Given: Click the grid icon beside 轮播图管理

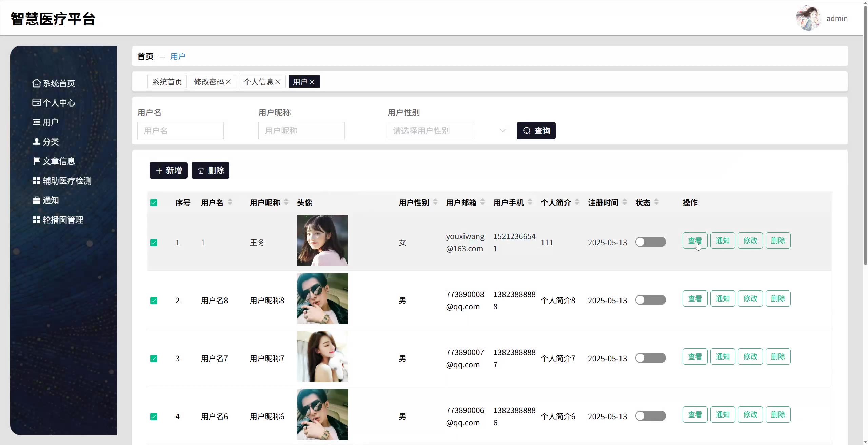Looking at the screenshot, I should (x=36, y=219).
